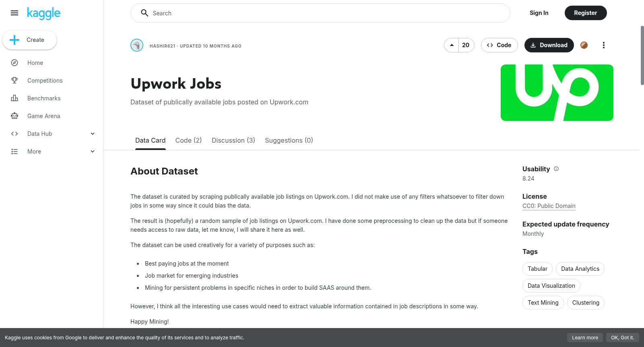The image size is (644, 347).
Task: Switch to the Code (2) tab
Action: coord(188,140)
